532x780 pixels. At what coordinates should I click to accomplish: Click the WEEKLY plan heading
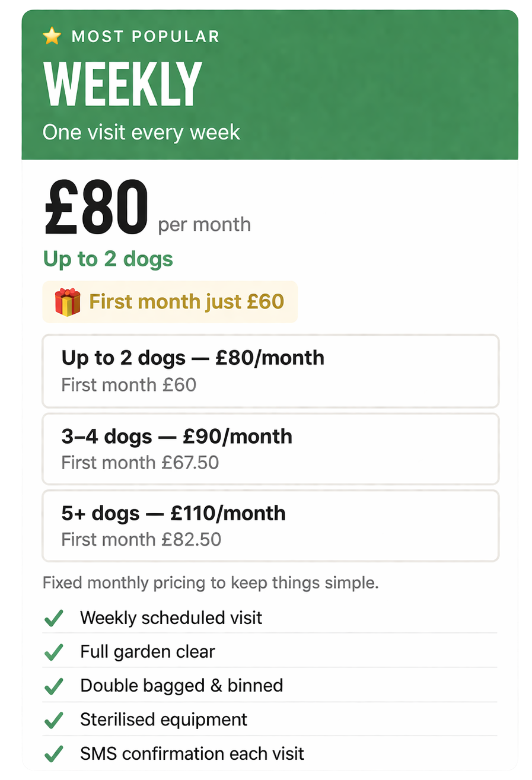coord(123,84)
